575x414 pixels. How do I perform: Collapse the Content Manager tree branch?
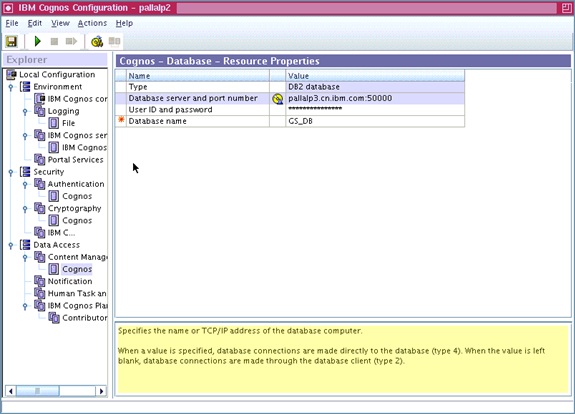25,257
